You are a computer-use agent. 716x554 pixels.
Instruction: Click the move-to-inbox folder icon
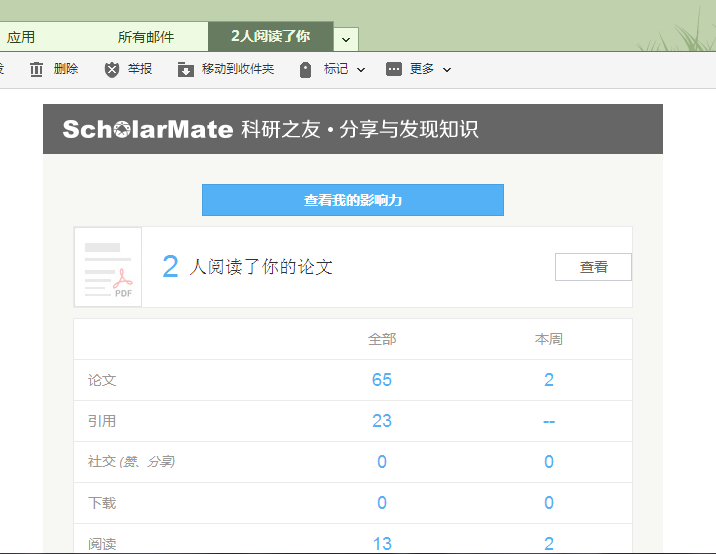pyautogui.click(x=185, y=69)
